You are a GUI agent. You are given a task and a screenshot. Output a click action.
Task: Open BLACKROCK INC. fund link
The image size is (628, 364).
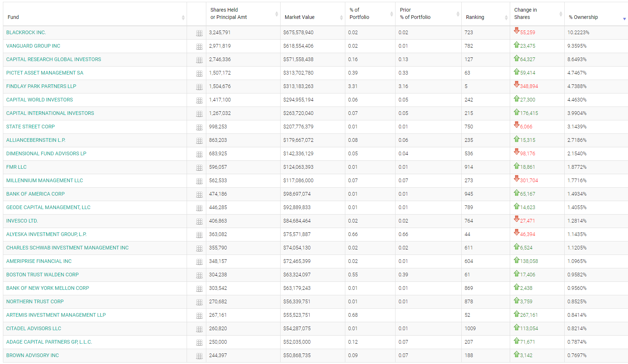[26, 32]
